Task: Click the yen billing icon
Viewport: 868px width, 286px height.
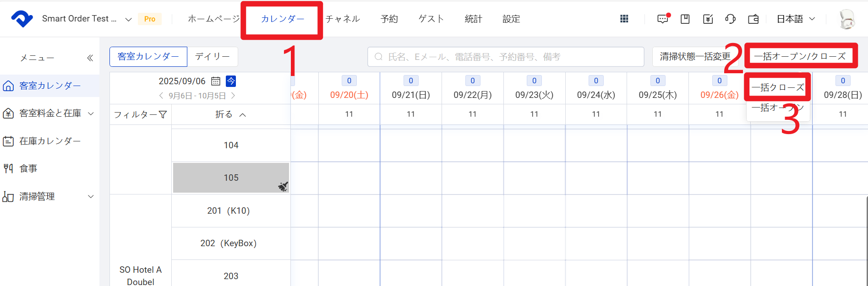Action: pos(708,19)
